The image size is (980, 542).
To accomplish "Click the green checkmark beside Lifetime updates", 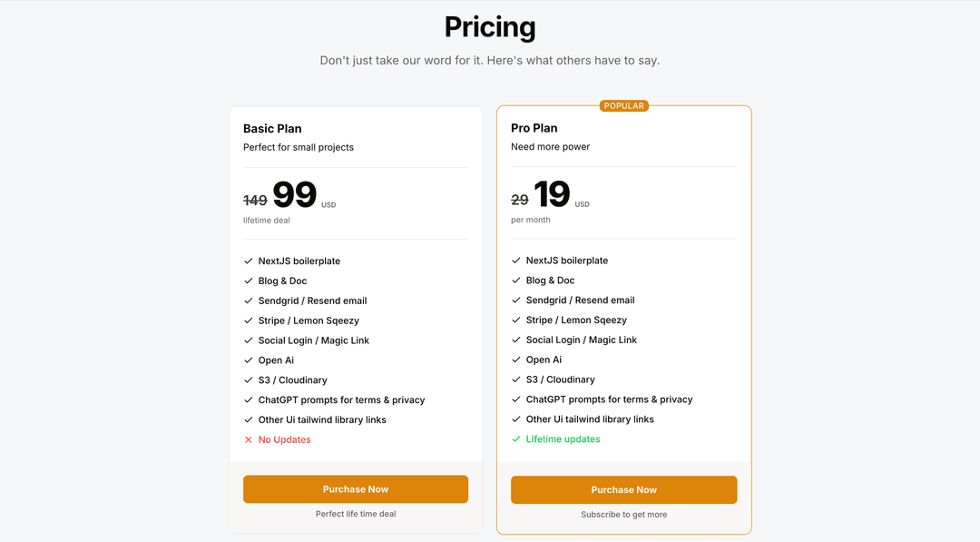I will coord(515,439).
